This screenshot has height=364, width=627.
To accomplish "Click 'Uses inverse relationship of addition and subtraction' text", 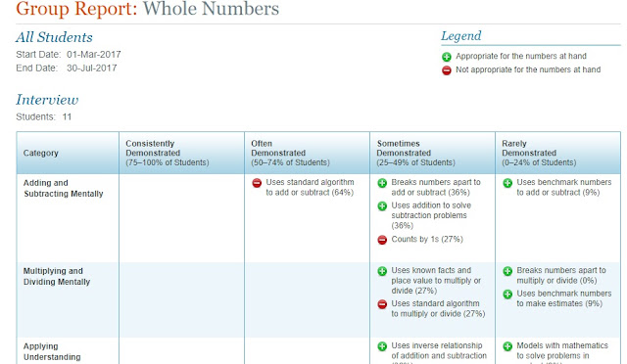I will (x=439, y=353).
